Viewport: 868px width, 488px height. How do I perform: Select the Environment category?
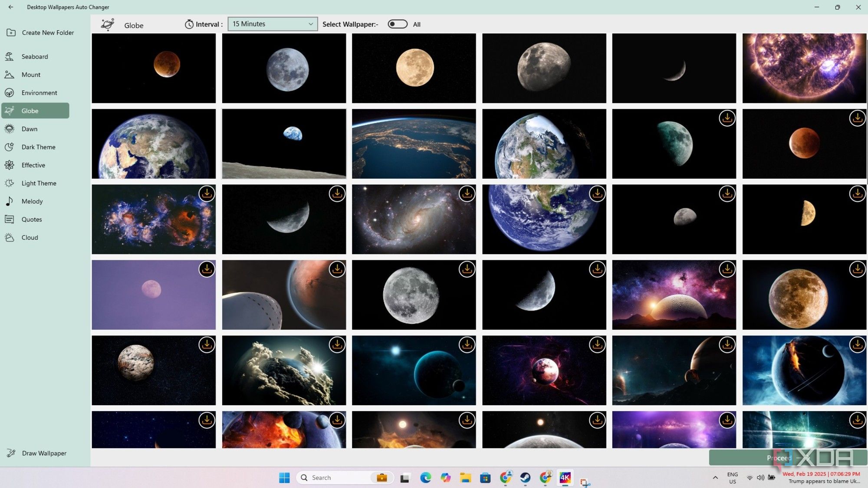click(x=39, y=92)
